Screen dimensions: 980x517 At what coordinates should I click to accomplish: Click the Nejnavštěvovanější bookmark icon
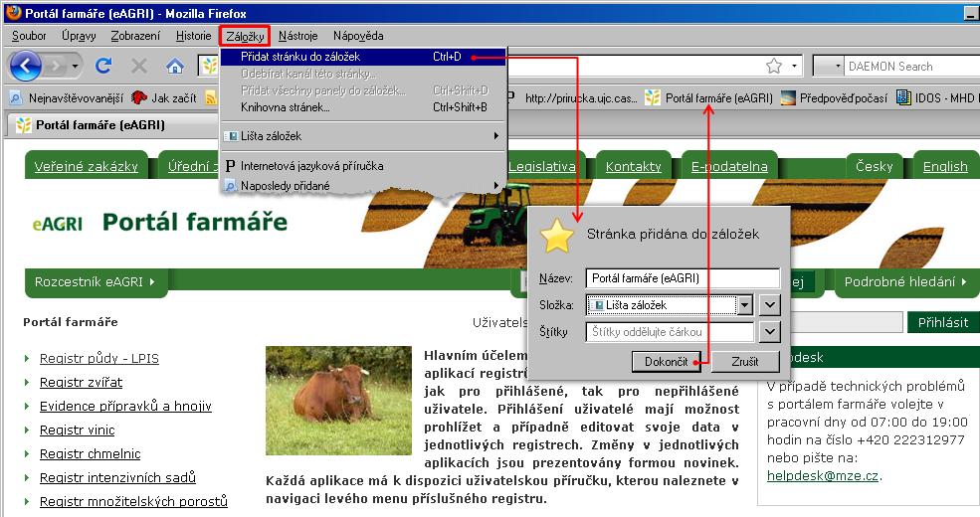click(16, 98)
